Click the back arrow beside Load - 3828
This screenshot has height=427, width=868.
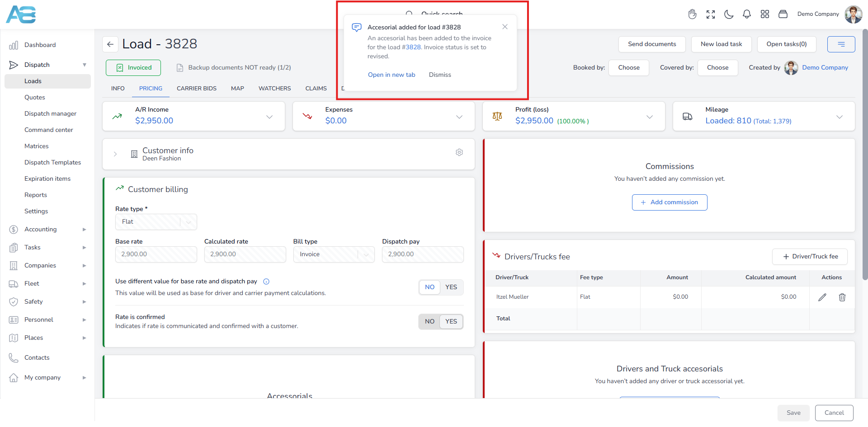pos(110,44)
